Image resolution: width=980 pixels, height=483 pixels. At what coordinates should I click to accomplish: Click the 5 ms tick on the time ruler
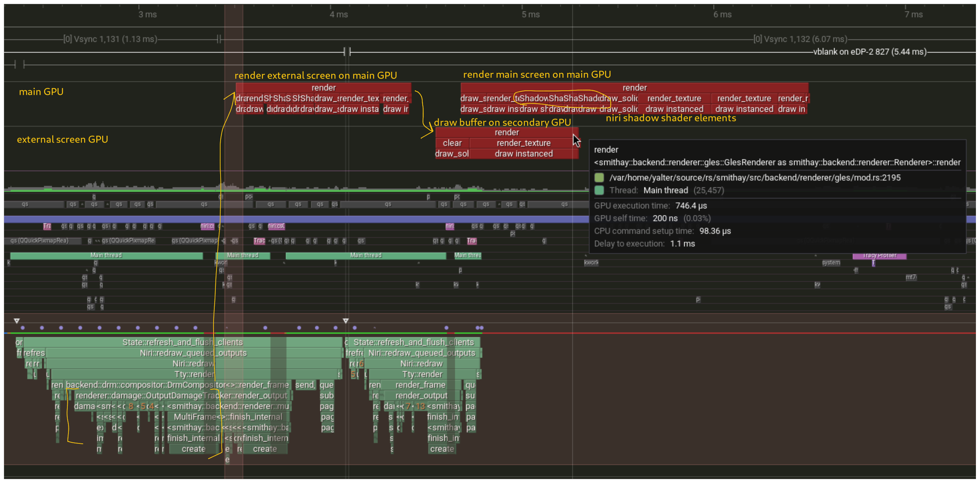pyautogui.click(x=530, y=14)
